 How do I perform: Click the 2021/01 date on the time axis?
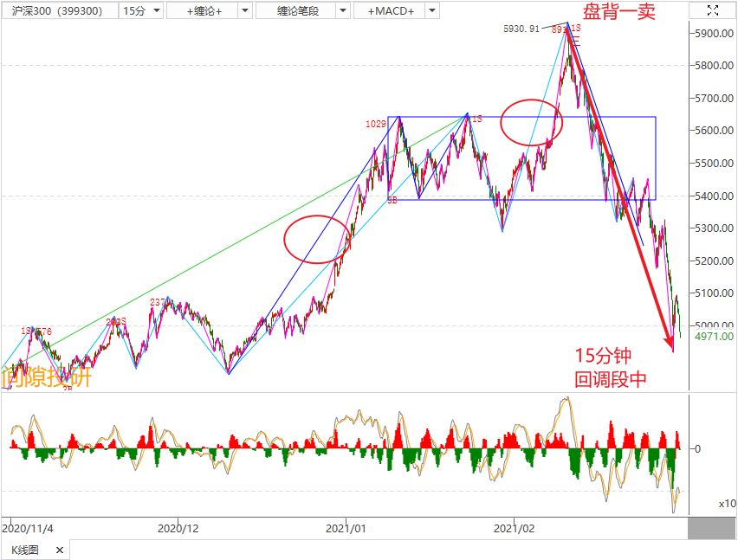coord(346,527)
